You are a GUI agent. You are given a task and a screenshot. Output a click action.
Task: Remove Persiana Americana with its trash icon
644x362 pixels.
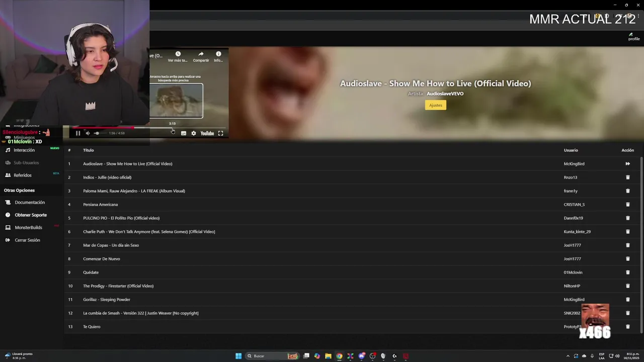(x=627, y=204)
